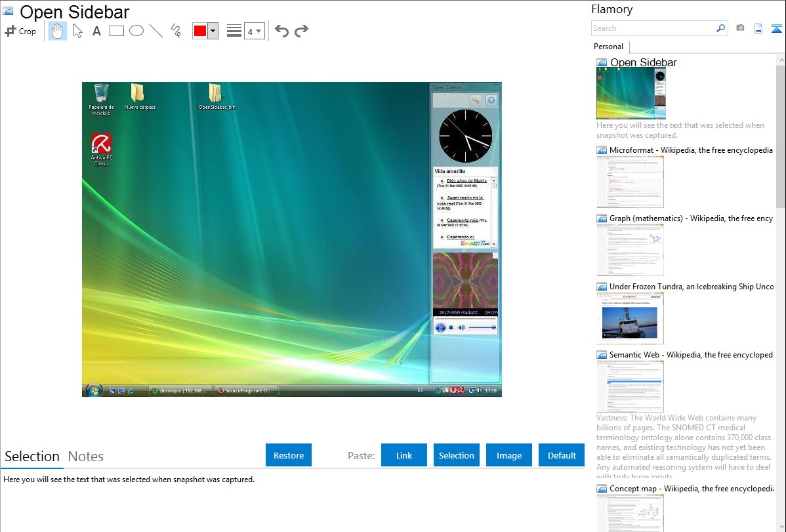Click the icon beside Microformat snapshot title
Viewport: 786px width, 532px height.
[x=602, y=150]
